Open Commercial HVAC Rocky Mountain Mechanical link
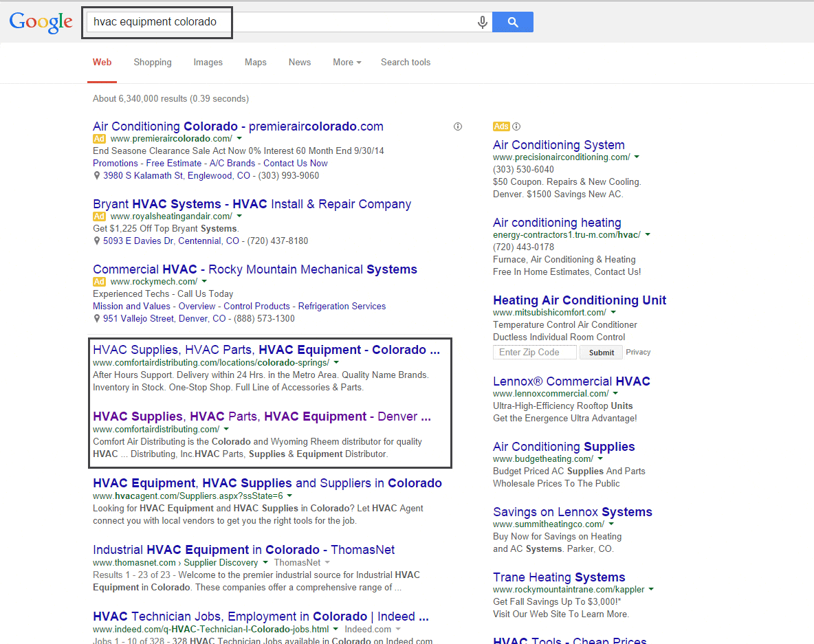814x644 pixels. 255,269
